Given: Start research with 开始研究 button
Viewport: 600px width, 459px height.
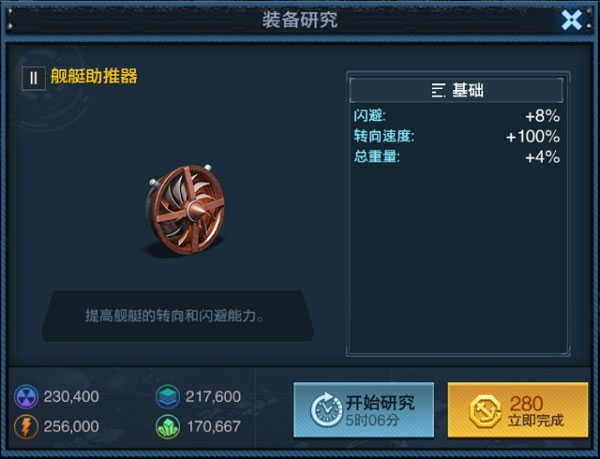Looking at the screenshot, I should (364, 410).
